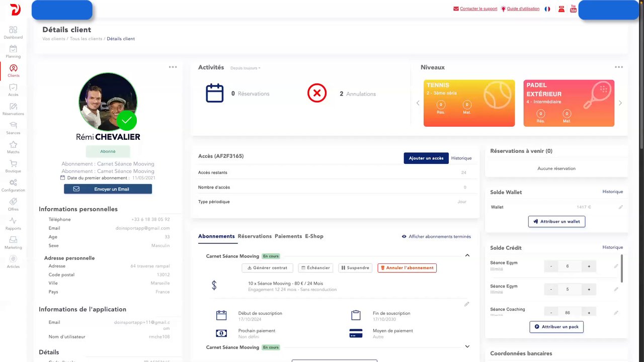Image resolution: width=644 pixels, height=362 pixels.
Task: Open the Depuis toujours period dropdown
Action: pyautogui.click(x=245, y=68)
